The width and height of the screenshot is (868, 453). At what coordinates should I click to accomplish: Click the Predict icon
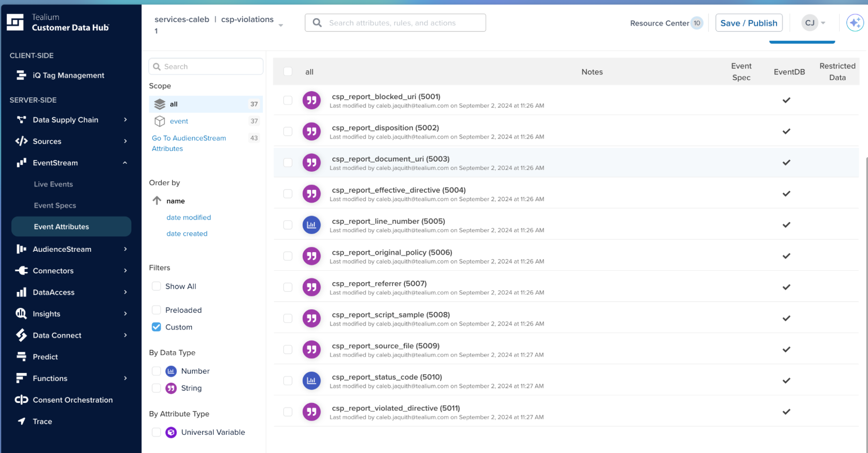[x=21, y=357]
